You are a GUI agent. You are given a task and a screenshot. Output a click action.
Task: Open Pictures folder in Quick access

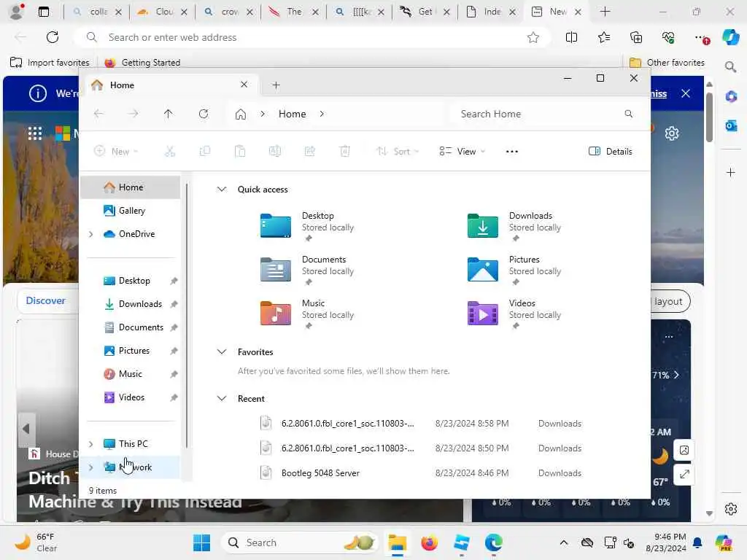514,269
